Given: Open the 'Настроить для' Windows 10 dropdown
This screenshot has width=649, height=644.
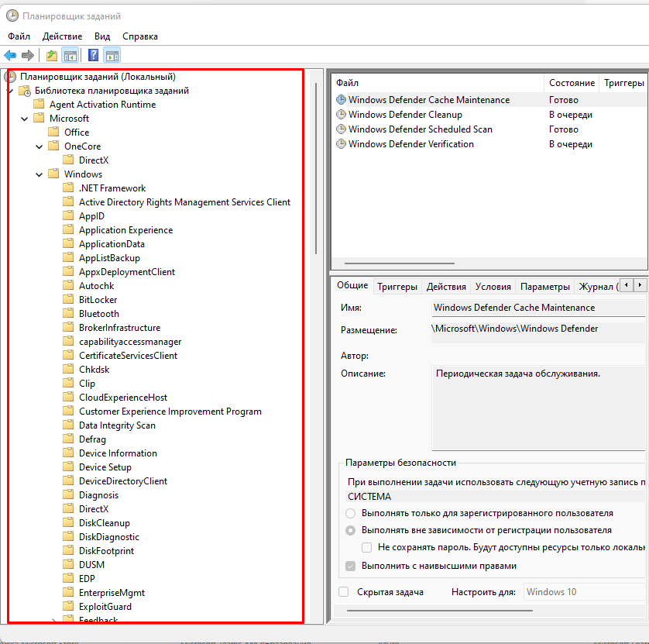Looking at the screenshot, I should tap(585, 592).
